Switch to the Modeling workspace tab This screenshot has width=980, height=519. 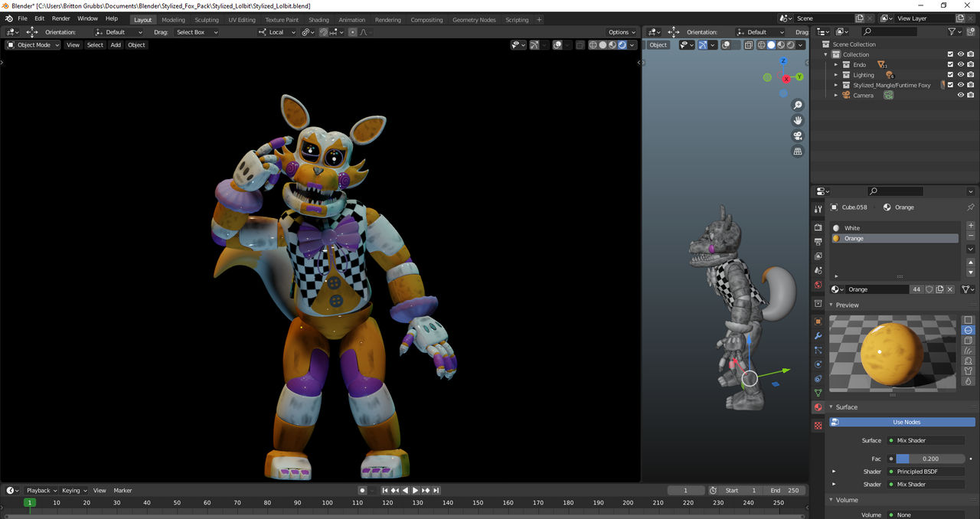click(x=173, y=20)
